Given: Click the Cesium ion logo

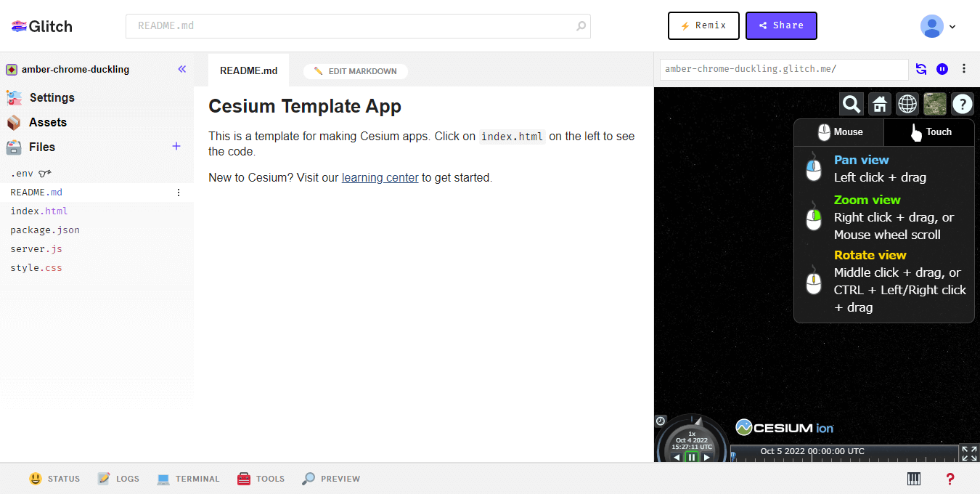Looking at the screenshot, I should point(784,427).
